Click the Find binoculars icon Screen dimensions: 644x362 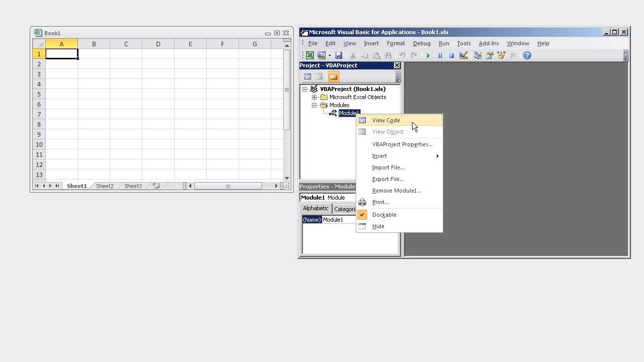388,55
